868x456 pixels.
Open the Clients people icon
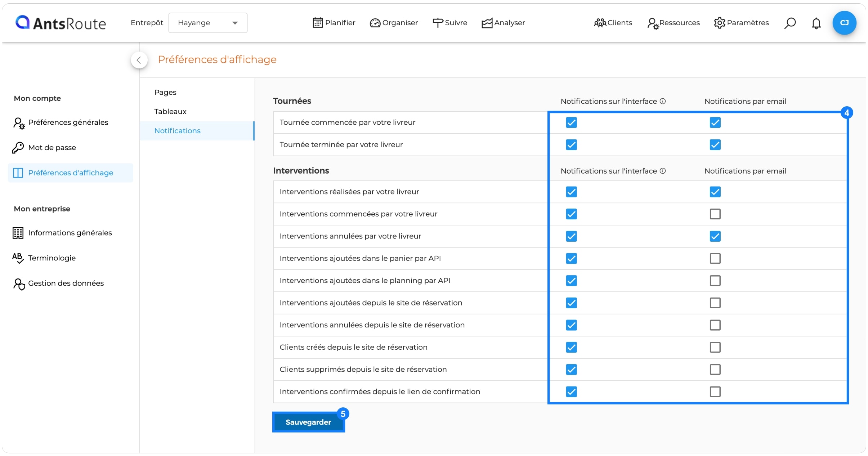600,23
